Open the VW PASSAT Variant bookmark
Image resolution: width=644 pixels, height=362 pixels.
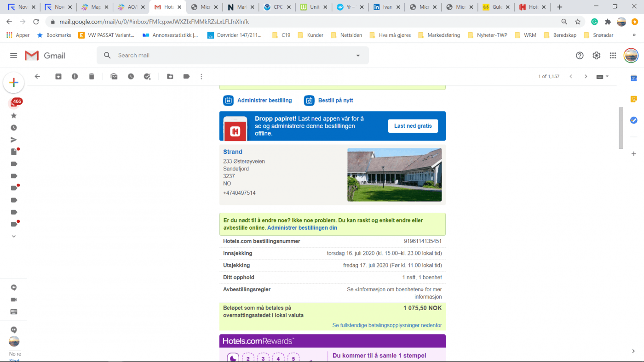click(x=107, y=35)
